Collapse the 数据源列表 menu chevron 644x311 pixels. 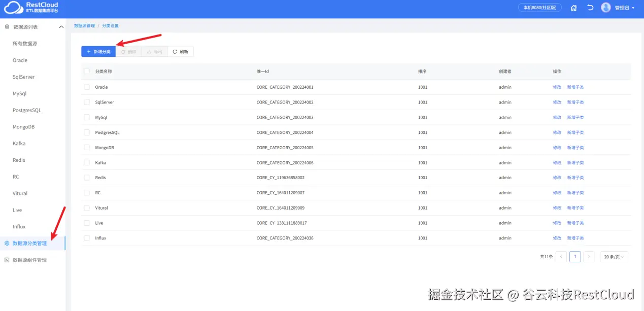pos(61,26)
